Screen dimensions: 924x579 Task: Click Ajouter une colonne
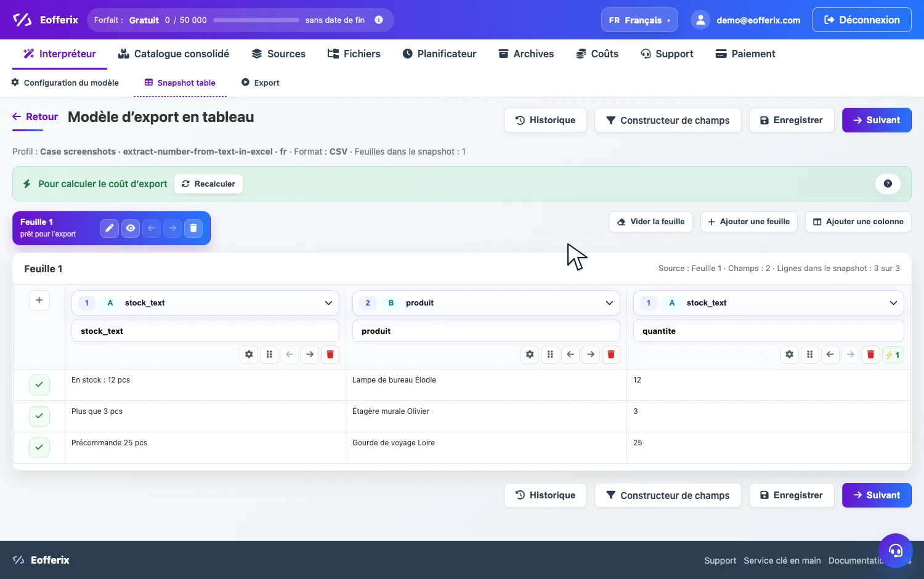[x=858, y=222]
